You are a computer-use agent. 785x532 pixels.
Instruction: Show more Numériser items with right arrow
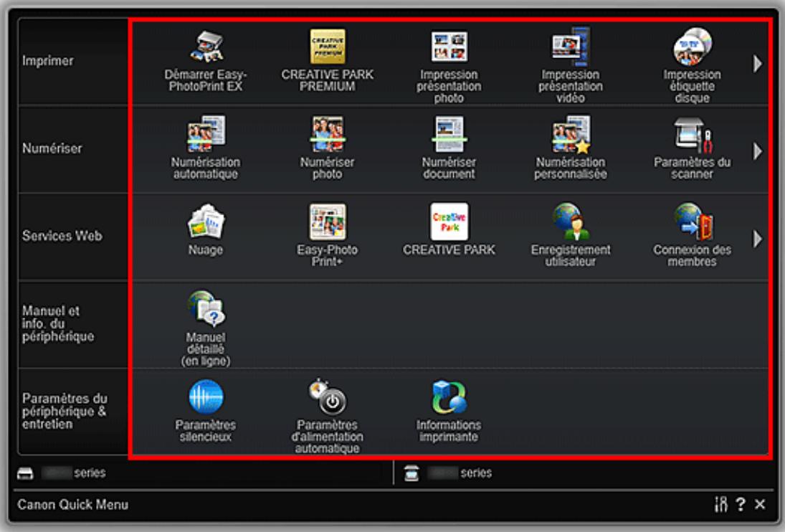coord(758,151)
